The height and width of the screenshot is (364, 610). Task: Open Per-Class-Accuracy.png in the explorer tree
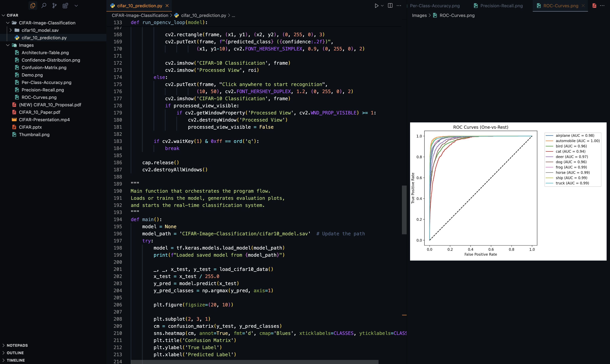(x=46, y=82)
